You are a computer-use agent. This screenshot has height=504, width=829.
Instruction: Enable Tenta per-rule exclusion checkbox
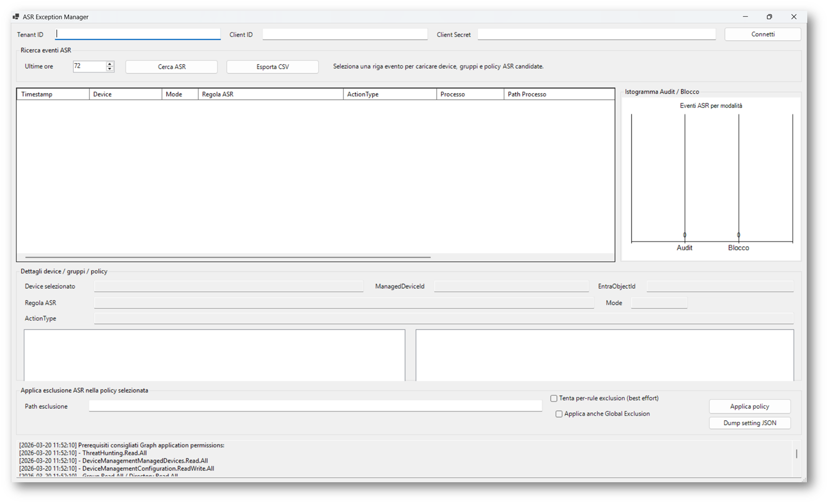(554, 398)
